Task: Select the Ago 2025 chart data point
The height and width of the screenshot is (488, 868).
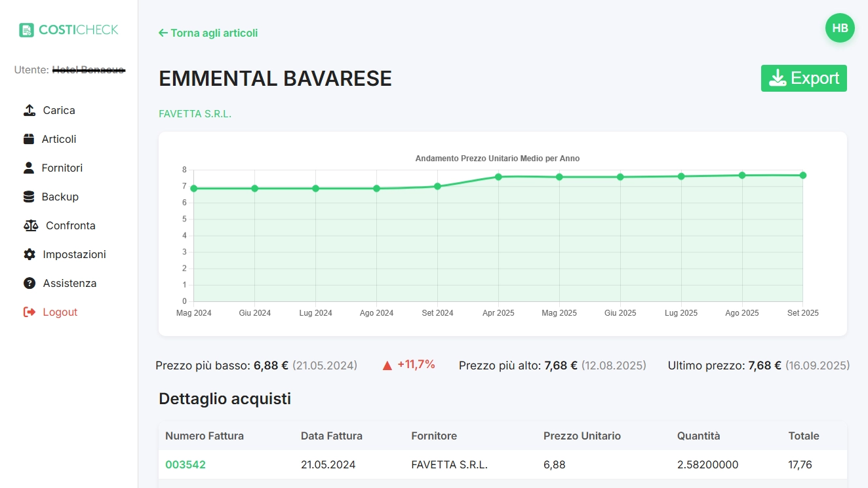Action: (x=742, y=175)
